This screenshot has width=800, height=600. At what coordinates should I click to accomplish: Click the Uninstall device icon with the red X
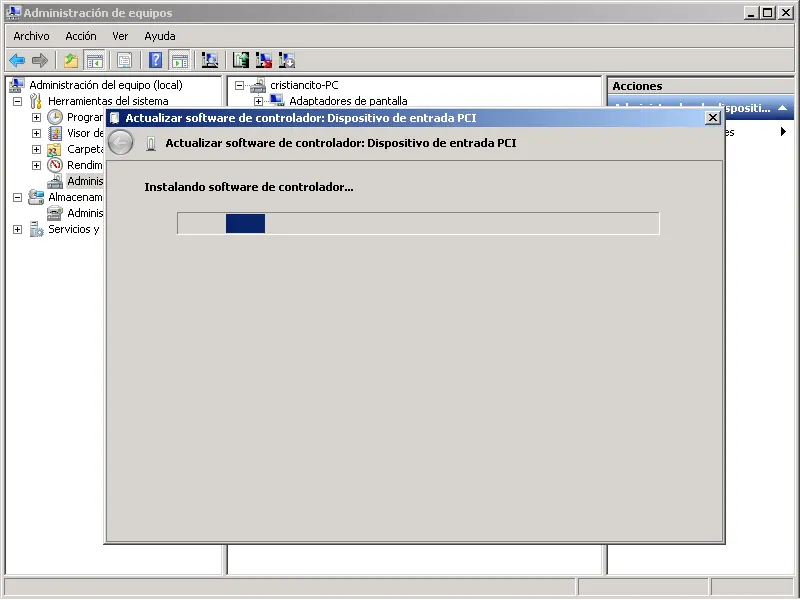[264, 60]
